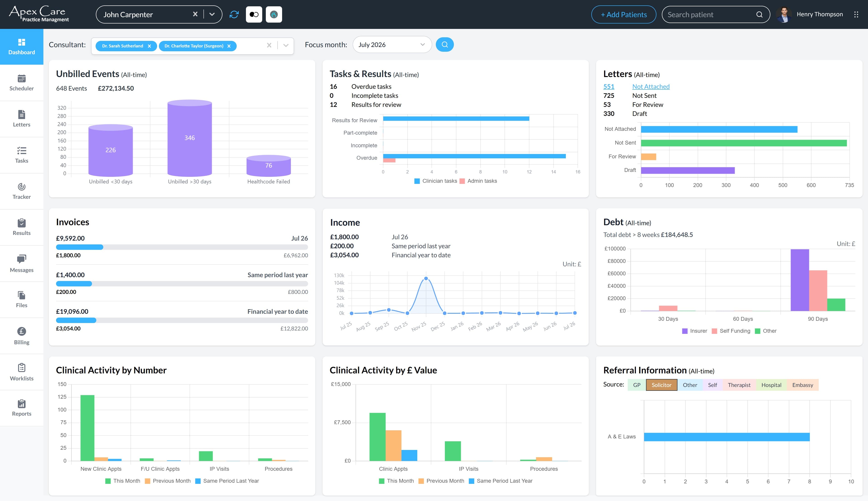Select the Hospital referral source tab

[x=771, y=385]
